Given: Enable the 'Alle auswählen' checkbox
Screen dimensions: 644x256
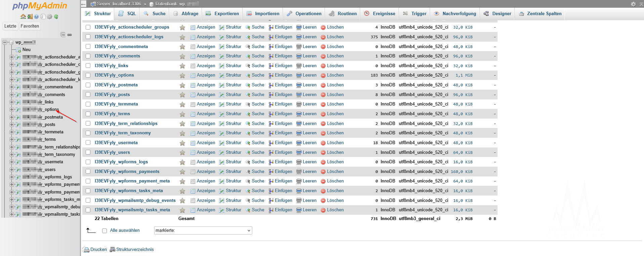Looking at the screenshot, I should pyautogui.click(x=104, y=231).
